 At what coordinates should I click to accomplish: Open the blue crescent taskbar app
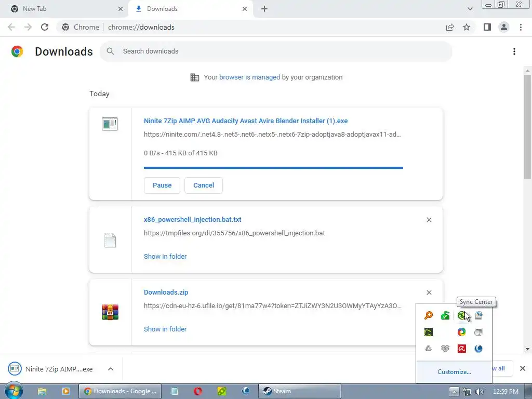tap(246, 391)
